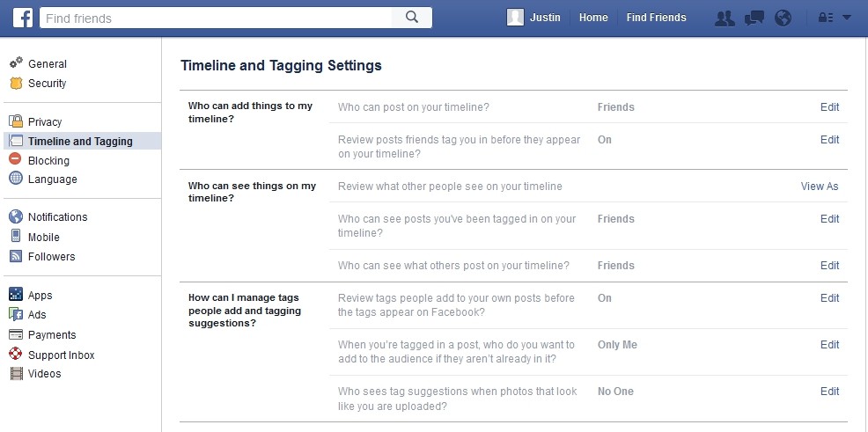868x432 pixels.
Task: Edit who can post on your timeline
Action: [x=829, y=107]
